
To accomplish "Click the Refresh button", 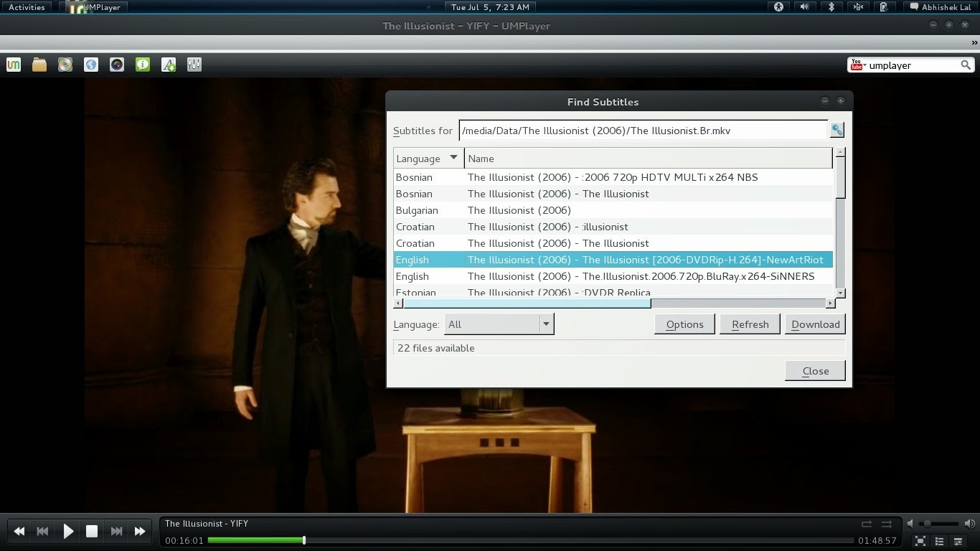I will tap(750, 324).
